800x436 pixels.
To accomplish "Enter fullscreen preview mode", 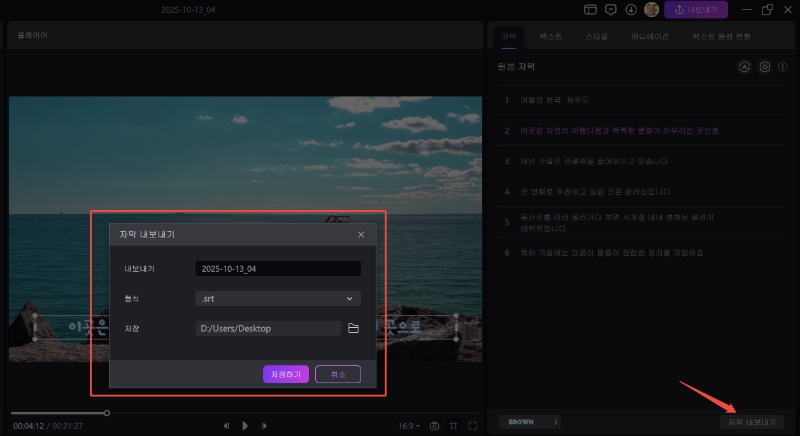I will tap(472, 426).
